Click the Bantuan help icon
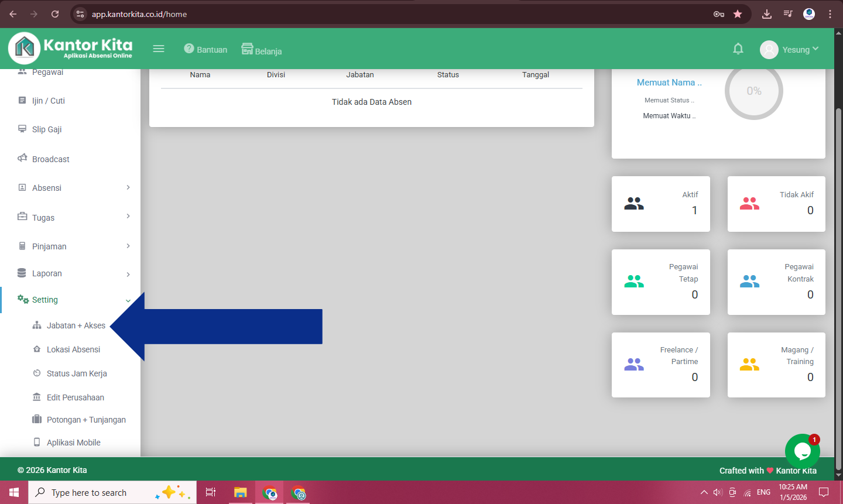 pos(189,49)
